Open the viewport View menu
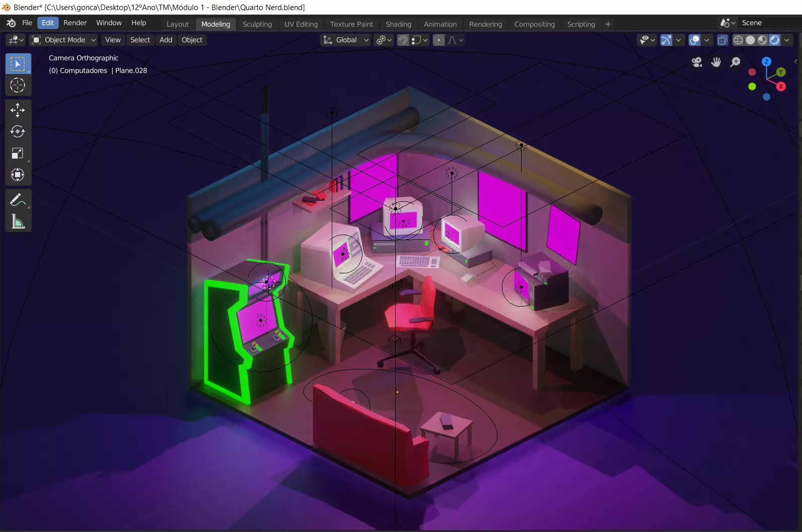The image size is (802, 532). tap(113, 40)
